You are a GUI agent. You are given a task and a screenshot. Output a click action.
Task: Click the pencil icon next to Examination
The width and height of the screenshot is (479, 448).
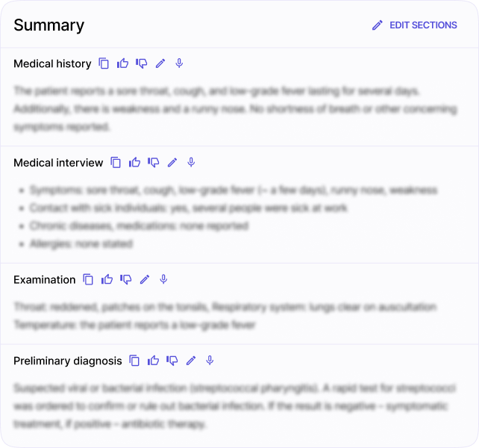145,279
